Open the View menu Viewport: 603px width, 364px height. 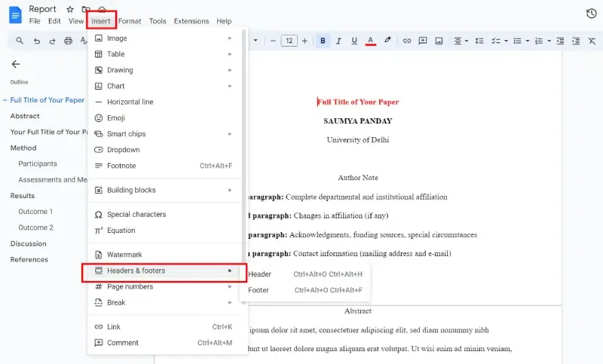click(x=76, y=21)
